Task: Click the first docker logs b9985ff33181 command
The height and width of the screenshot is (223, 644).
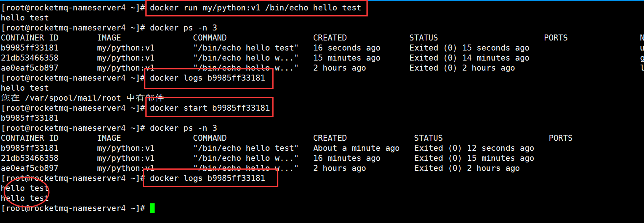Action: [207, 78]
